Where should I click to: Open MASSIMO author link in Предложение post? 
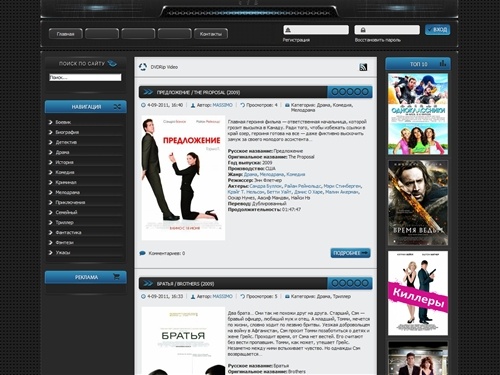222,105
